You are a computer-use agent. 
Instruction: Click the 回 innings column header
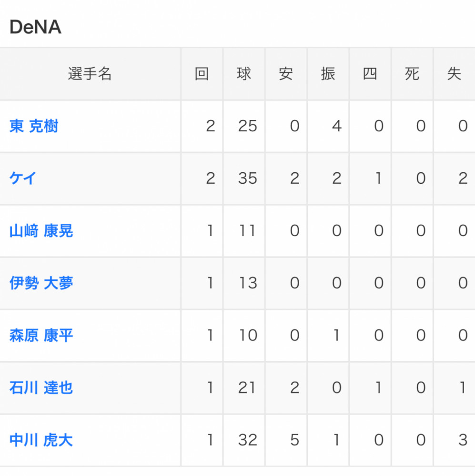(202, 74)
